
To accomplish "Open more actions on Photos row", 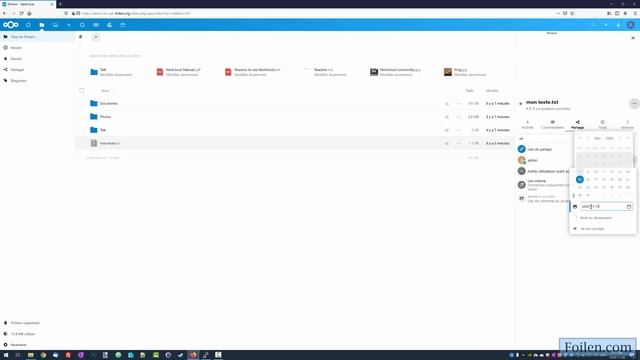I will click(458, 117).
